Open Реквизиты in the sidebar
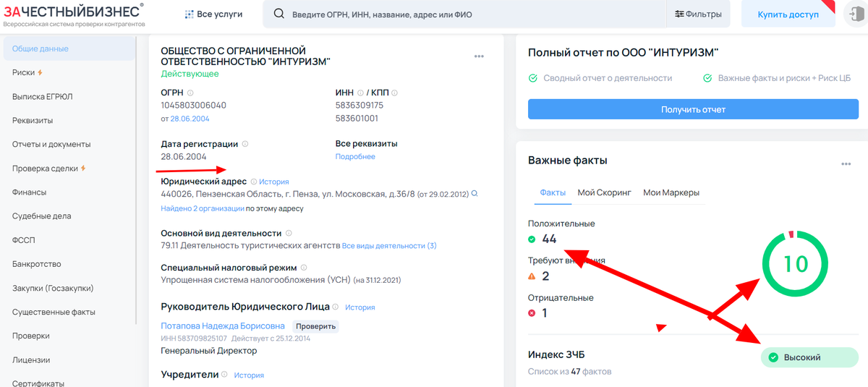This screenshot has width=868, height=387. (x=33, y=120)
